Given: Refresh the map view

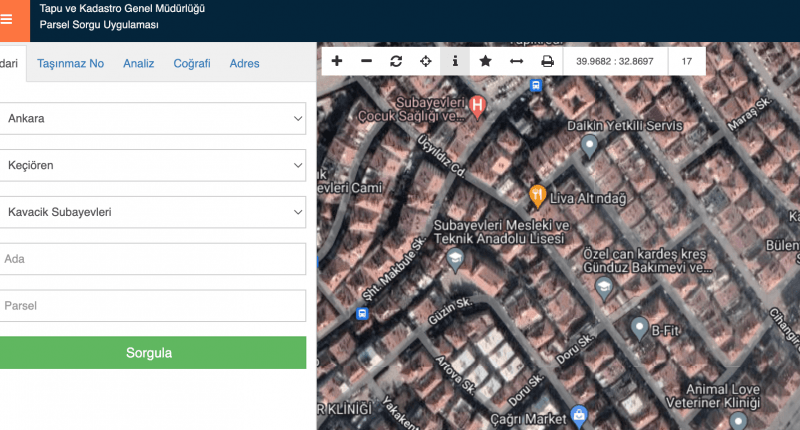Looking at the screenshot, I should tap(396, 61).
